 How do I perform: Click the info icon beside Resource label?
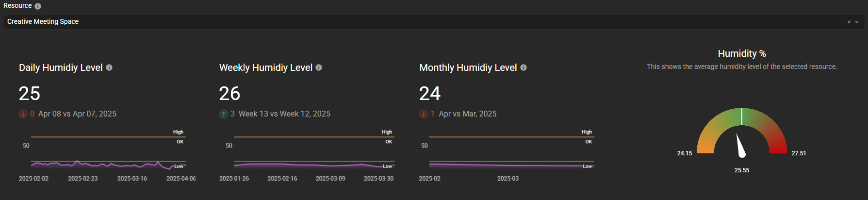pyautogui.click(x=38, y=6)
